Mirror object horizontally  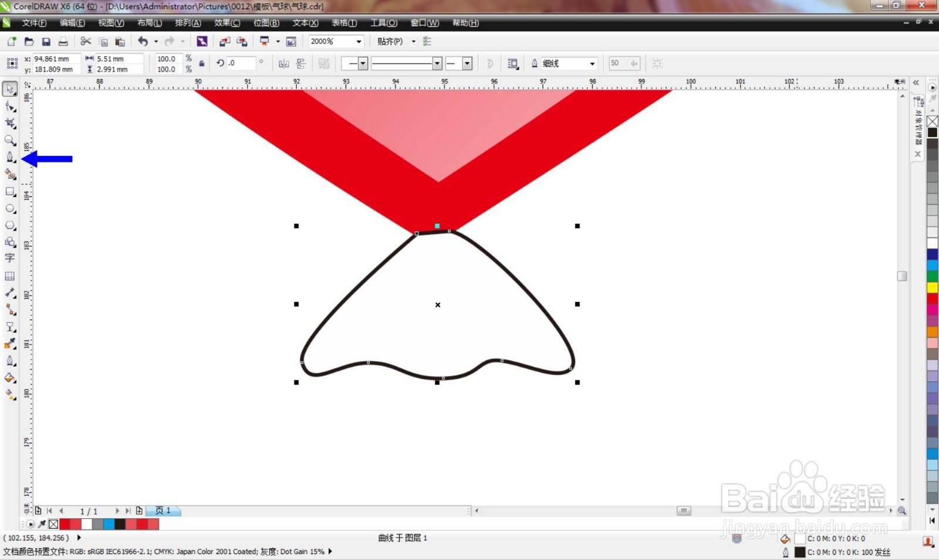pos(284,63)
